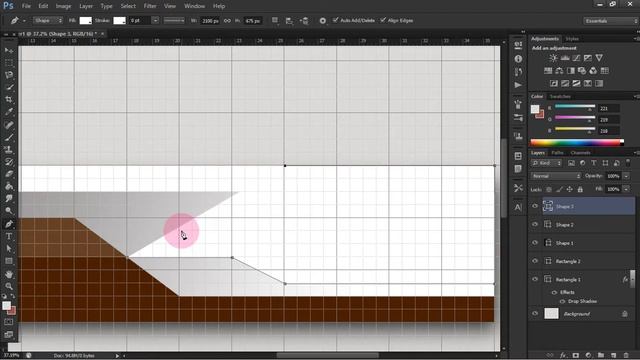The height and width of the screenshot is (360, 640).
Task: Add a Brightness/Contrast adjustment
Action: click(553, 58)
